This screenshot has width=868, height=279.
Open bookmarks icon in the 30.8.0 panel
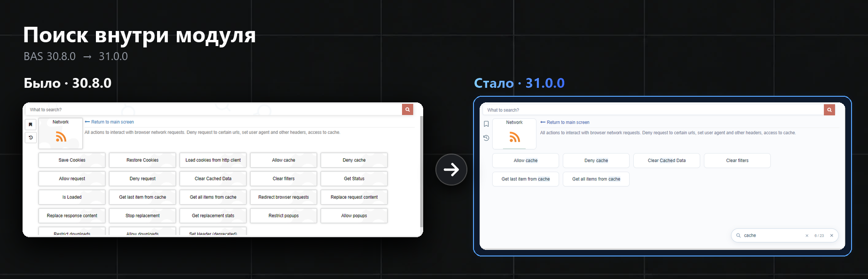[x=31, y=124]
